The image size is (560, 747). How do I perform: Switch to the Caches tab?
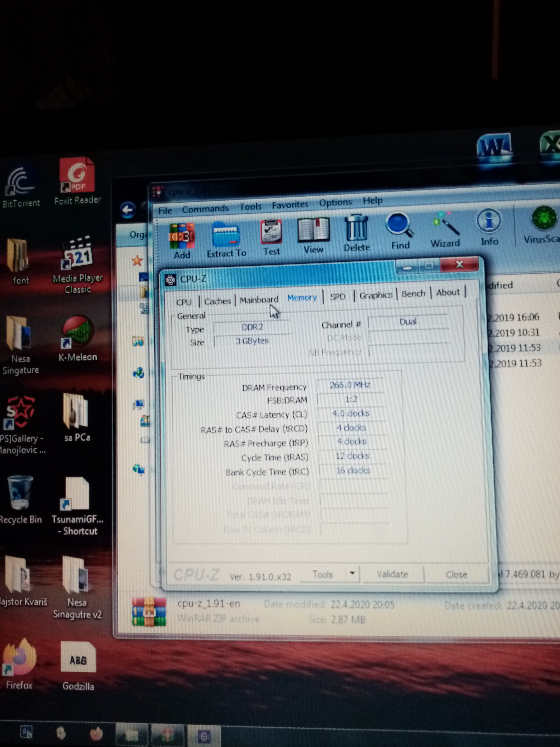217,301
